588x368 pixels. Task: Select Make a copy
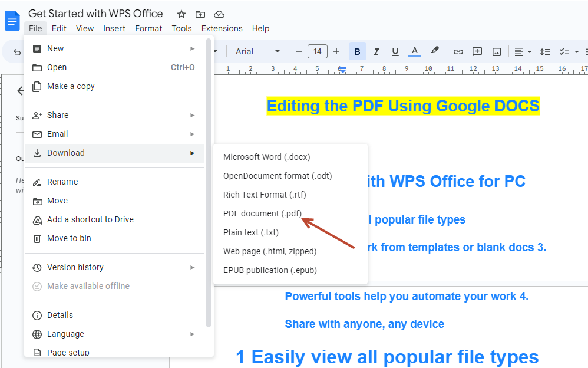click(114, 86)
